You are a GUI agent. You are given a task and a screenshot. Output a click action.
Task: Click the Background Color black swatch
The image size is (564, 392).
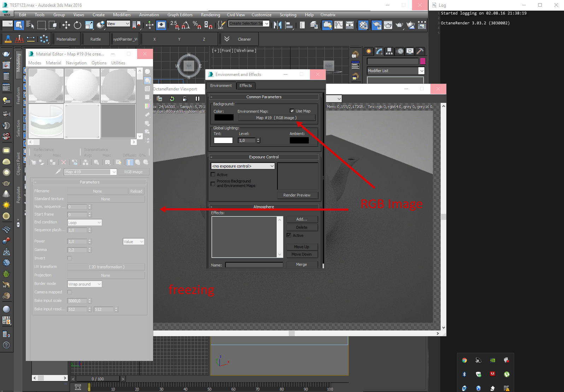[x=224, y=117]
